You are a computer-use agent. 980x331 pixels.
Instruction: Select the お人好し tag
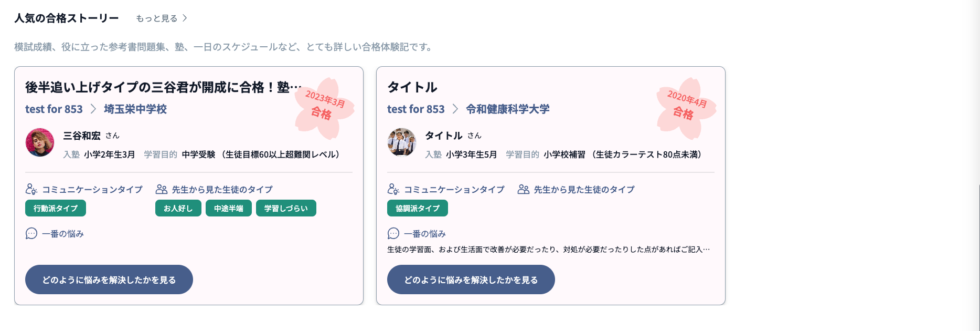point(178,208)
